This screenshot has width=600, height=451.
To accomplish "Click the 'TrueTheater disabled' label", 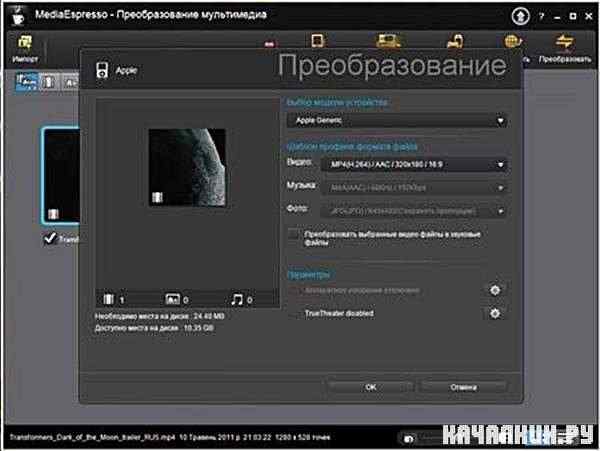I will pyautogui.click(x=339, y=313).
